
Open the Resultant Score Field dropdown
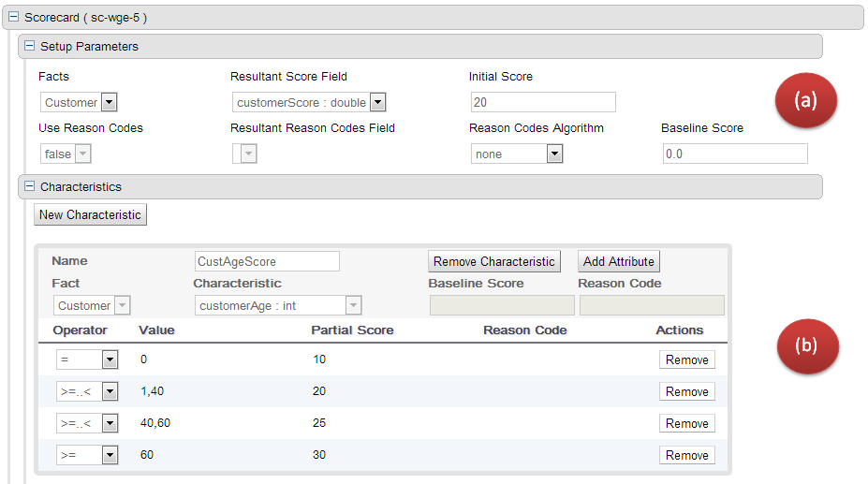pyautogui.click(x=377, y=103)
